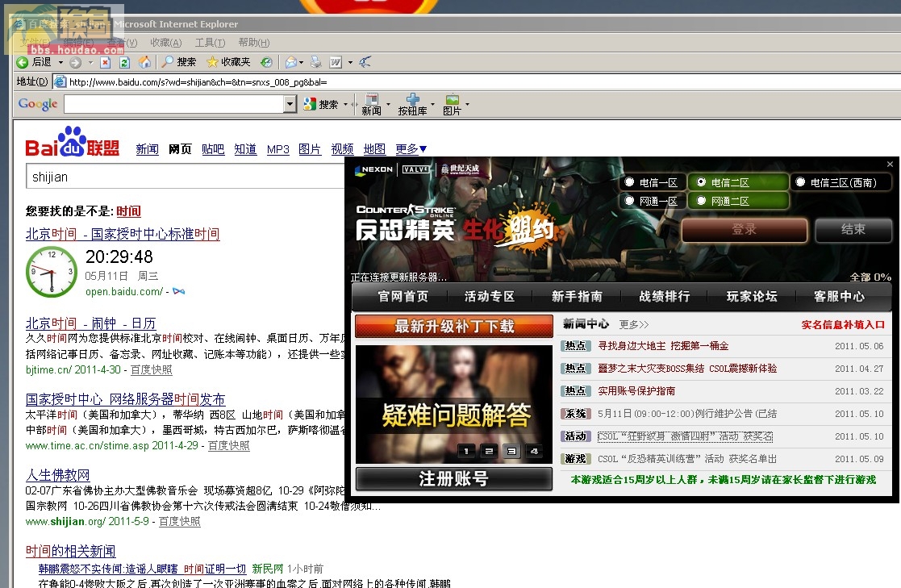Screen dimensions: 901x588
Task: Select the 电信二区 server radio button
Action: pyautogui.click(x=701, y=182)
